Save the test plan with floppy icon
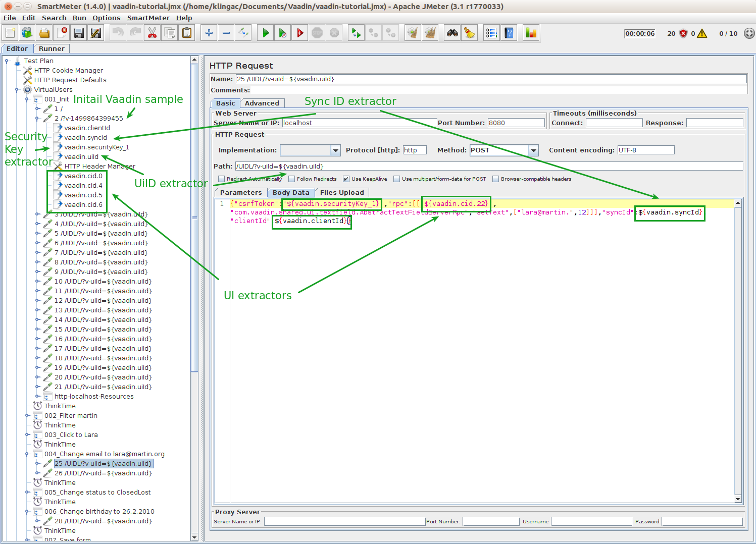Image resolution: width=756 pixels, height=545 pixels. [x=79, y=33]
